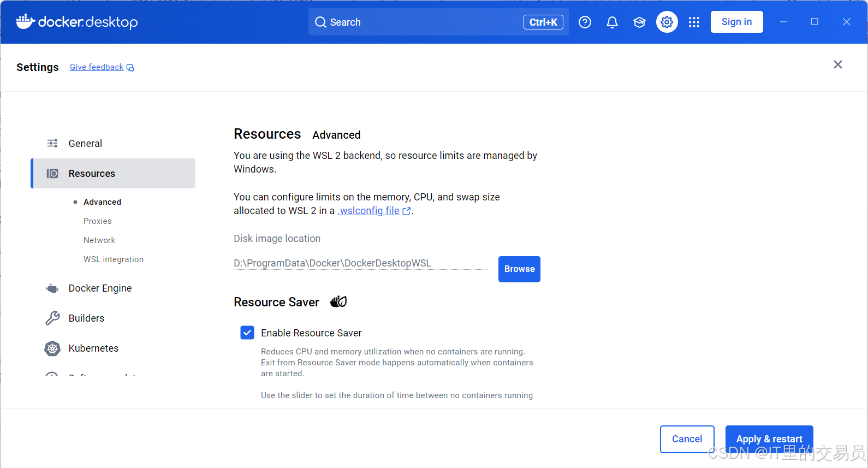Screen dimensions: 868x468
Task: Click the Docker Engine icon
Action: tap(52, 288)
